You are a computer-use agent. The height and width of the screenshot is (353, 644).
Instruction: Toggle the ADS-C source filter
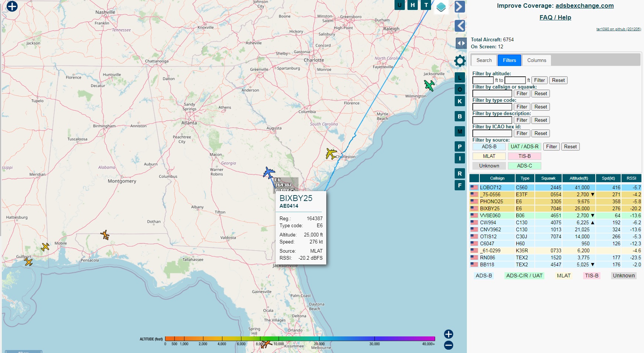[524, 166]
